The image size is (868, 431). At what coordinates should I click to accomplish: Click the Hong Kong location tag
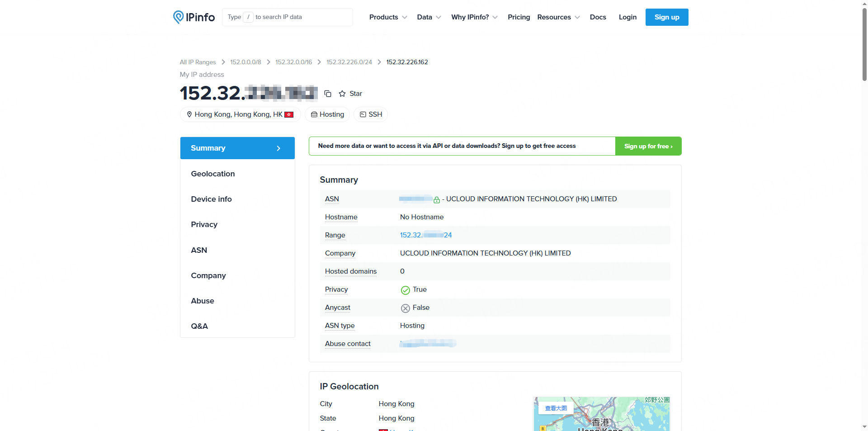[240, 114]
